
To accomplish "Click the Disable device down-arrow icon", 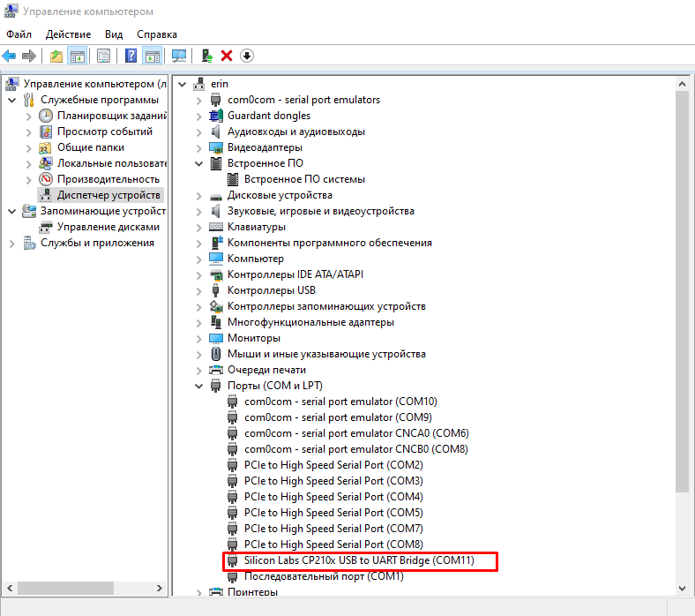I will (247, 56).
